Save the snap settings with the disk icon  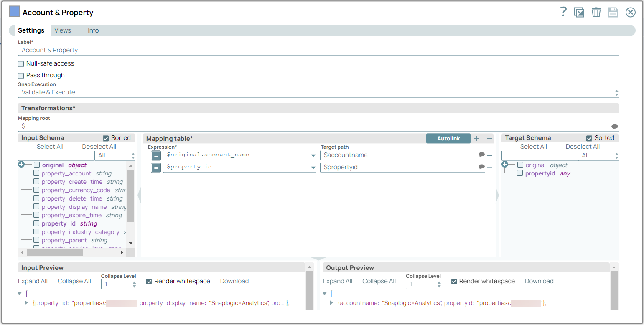pyautogui.click(x=613, y=12)
